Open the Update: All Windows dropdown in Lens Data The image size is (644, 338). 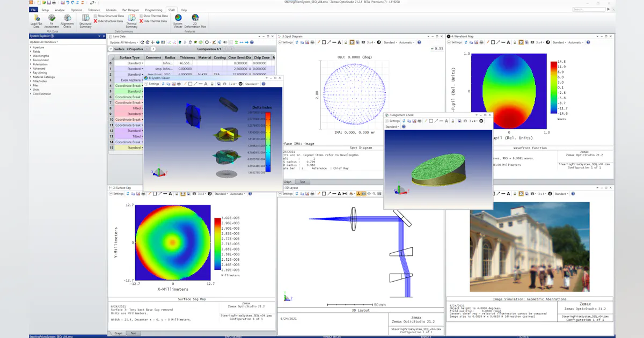click(x=124, y=42)
